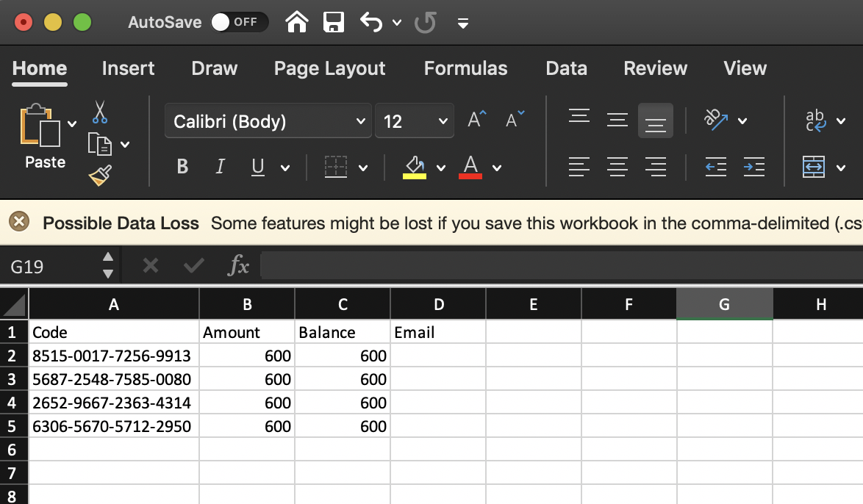863x504 pixels.
Task: Click the Increase Font Size icon
Action: tap(476, 119)
